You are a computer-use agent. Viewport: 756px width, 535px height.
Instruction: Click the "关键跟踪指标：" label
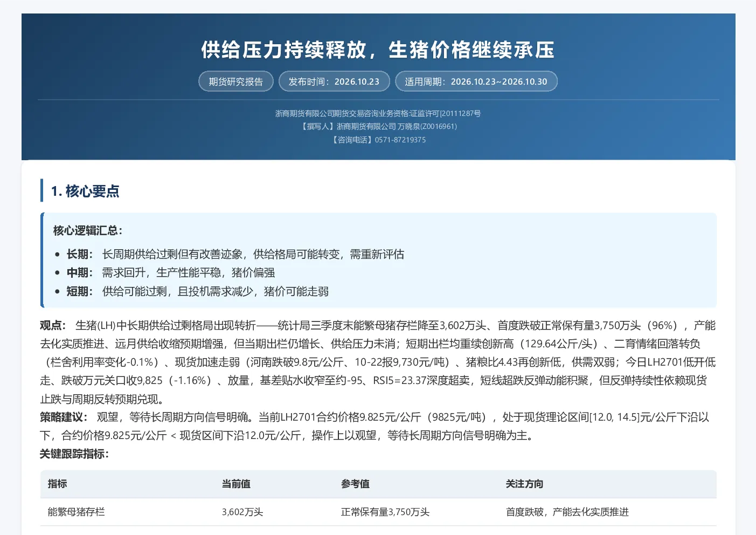(75, 454)
